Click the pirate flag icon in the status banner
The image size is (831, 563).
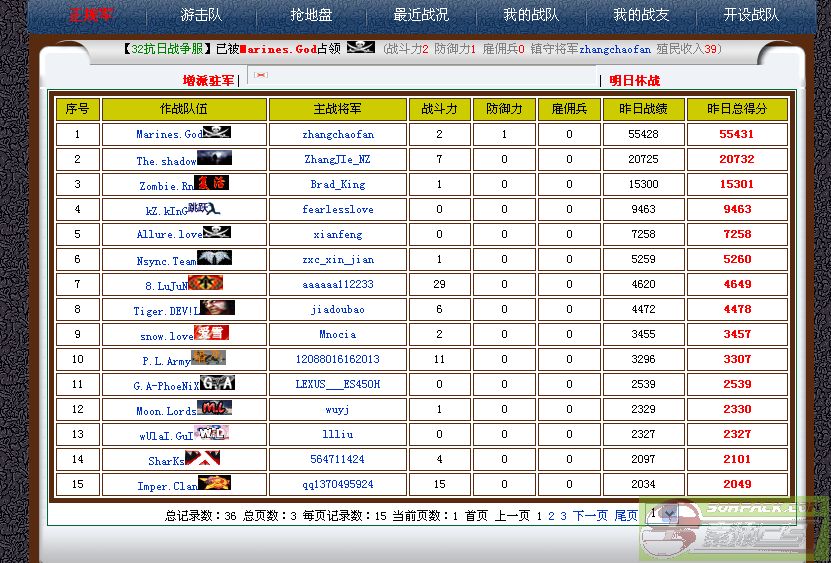coord(360,47)
